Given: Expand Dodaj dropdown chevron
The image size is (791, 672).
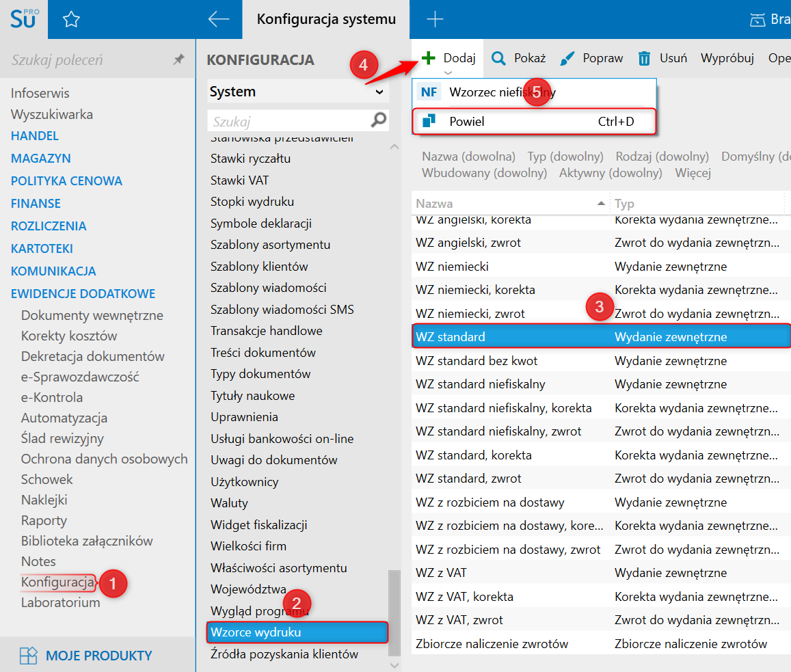Looking at the screenshot, I should [448, 72].
